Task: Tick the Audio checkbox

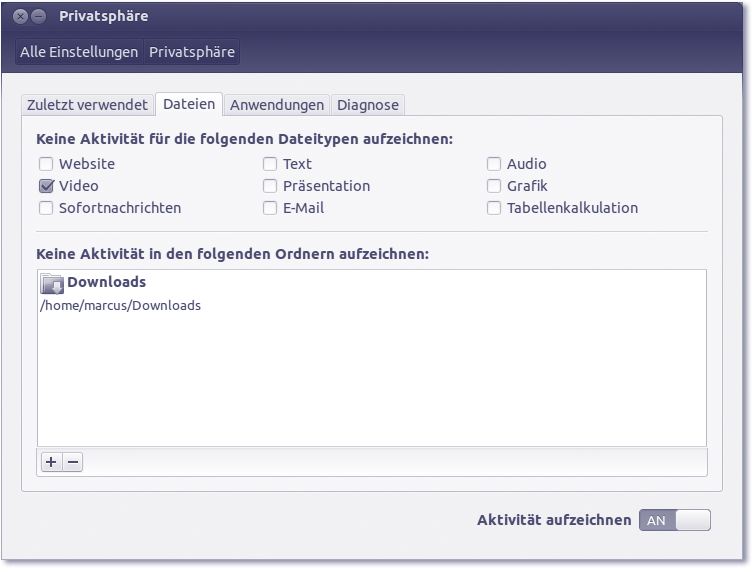Action: click(x=494, y=164)
